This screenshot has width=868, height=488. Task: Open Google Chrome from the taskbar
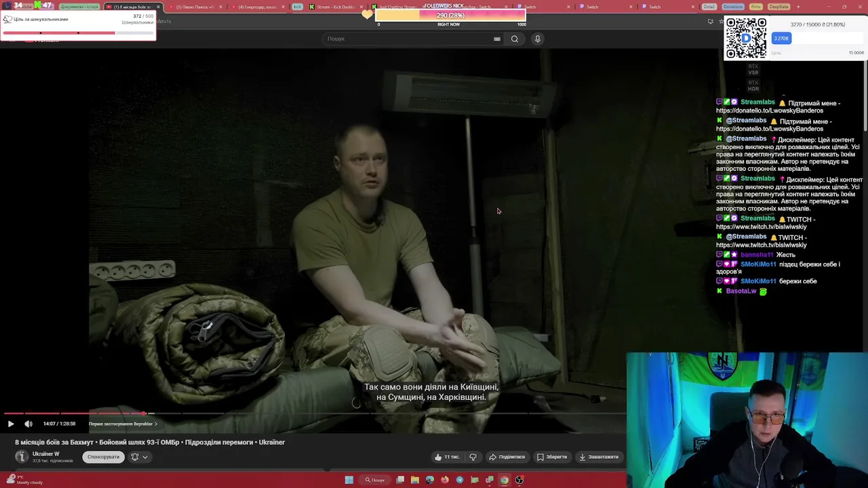505,480
